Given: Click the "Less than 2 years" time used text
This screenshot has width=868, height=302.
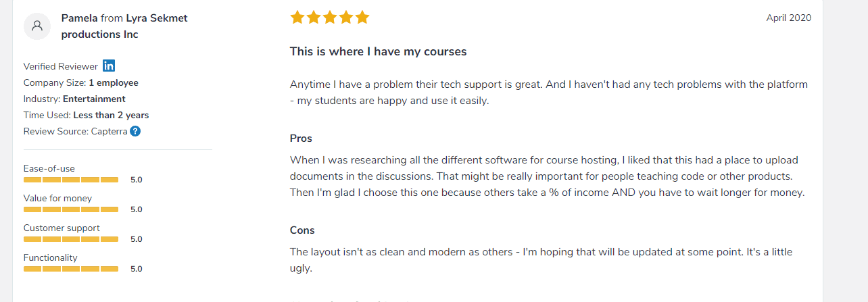Looking at the screenshot, I should click(x=111, y=115).
